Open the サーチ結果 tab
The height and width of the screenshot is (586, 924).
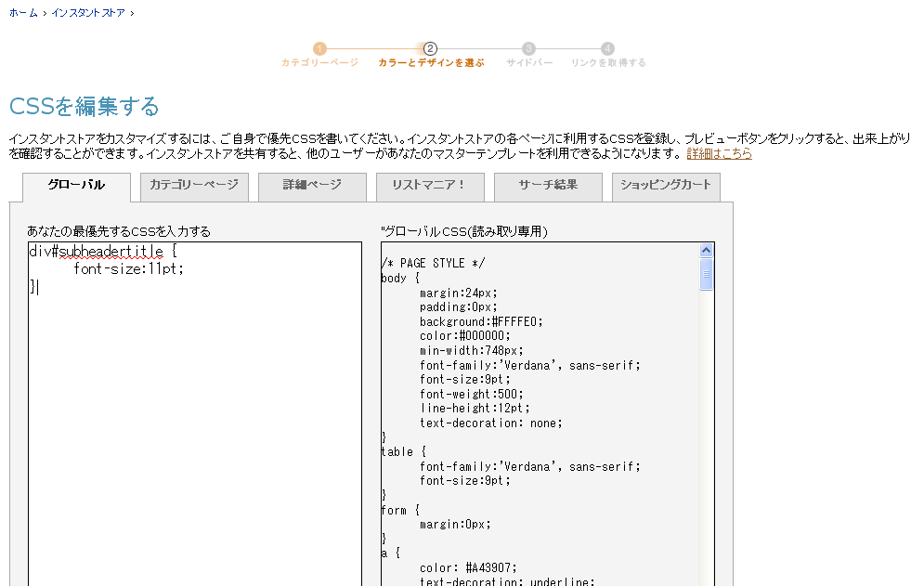548,186
